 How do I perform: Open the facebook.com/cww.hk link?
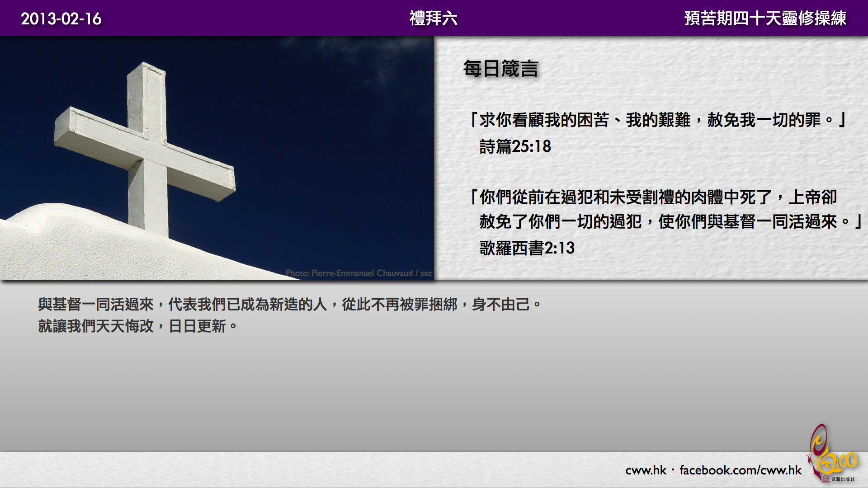pos(740,470)
